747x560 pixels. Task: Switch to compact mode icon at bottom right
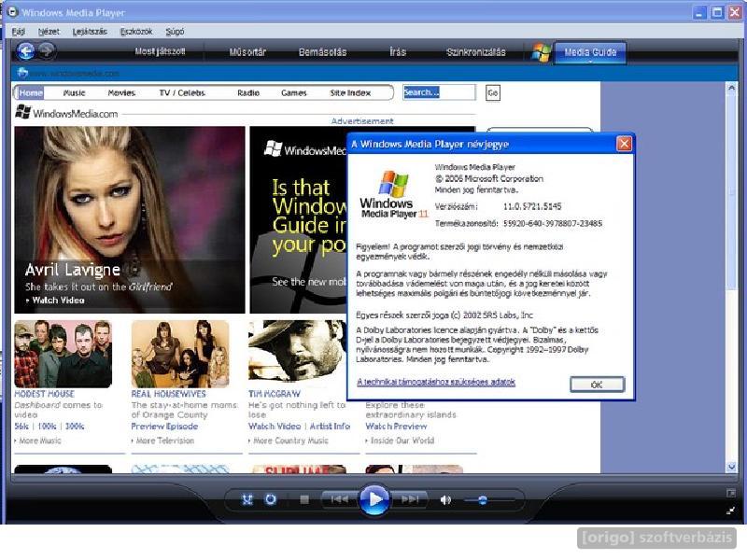point(731,511)
